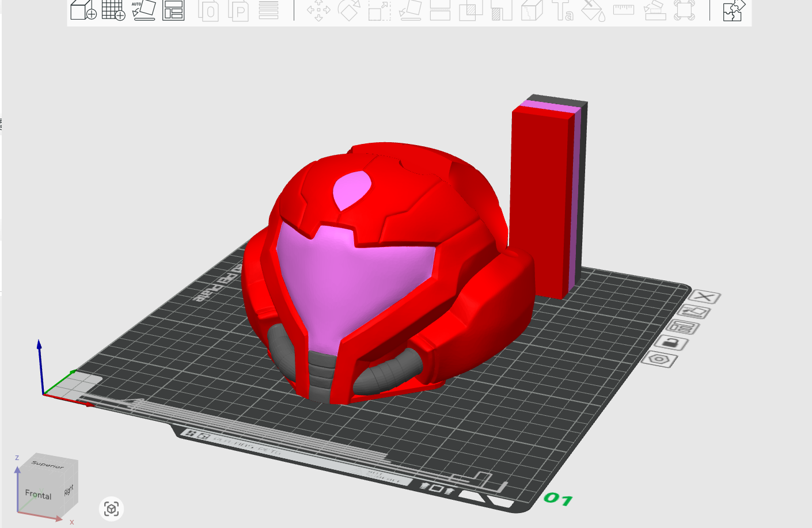Arrange objects on this plate icon
The width and height of the screenshot is (812, 528).
[x=683, y=328]
